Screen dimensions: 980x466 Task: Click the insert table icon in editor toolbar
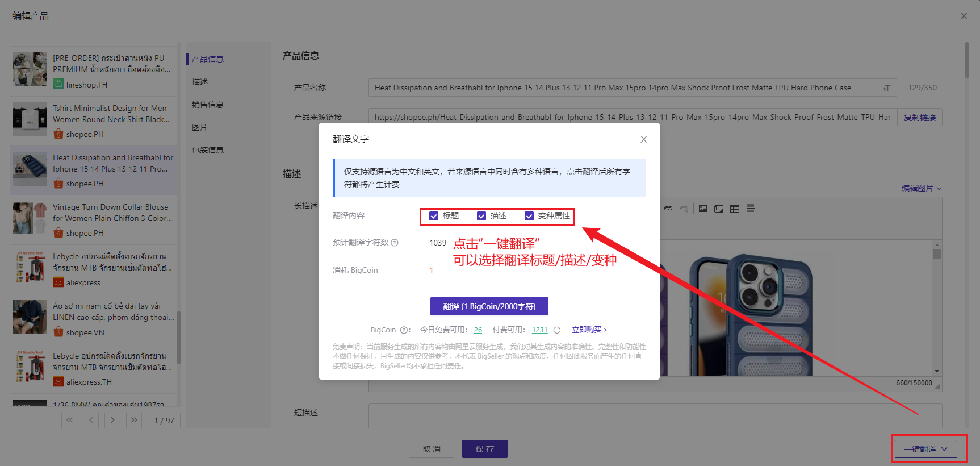(x=735, y=209)
